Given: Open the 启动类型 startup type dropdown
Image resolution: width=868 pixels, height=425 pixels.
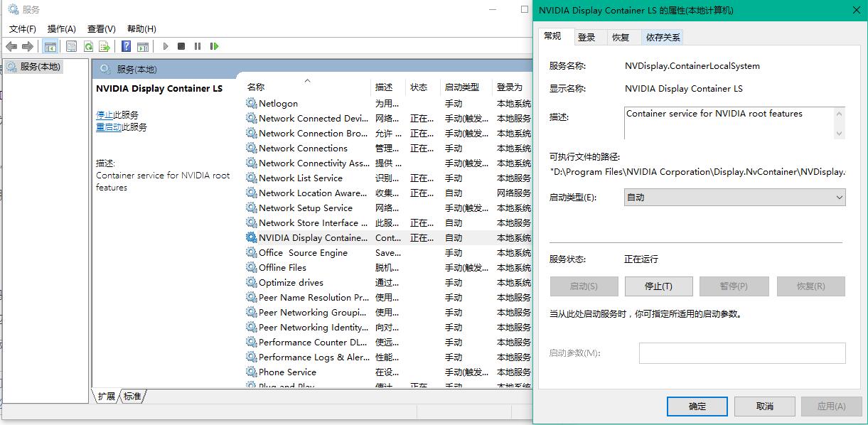Looking at the screenshot, I should tap(734, 198).
